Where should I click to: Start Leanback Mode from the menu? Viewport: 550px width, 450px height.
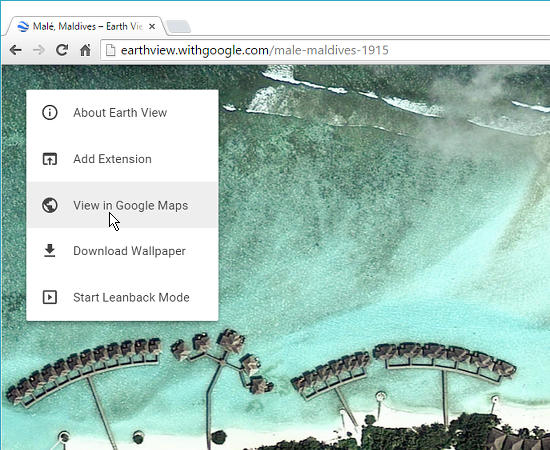pos(122,297)
